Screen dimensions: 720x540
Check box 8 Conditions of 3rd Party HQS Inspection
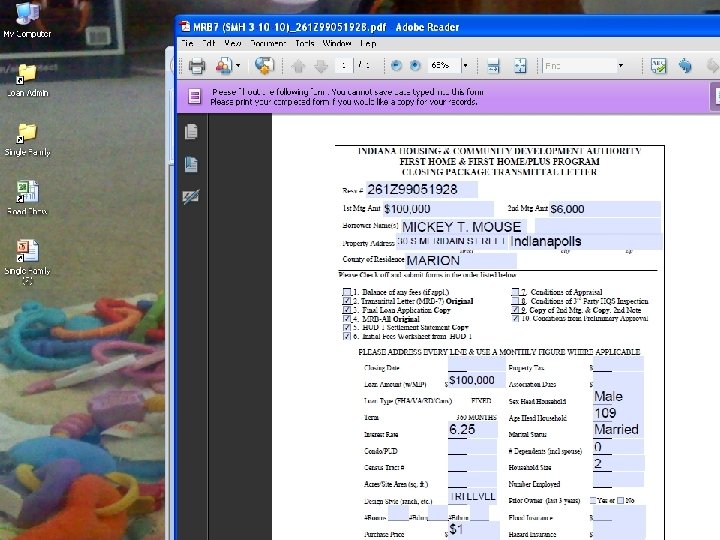point(515,301)
